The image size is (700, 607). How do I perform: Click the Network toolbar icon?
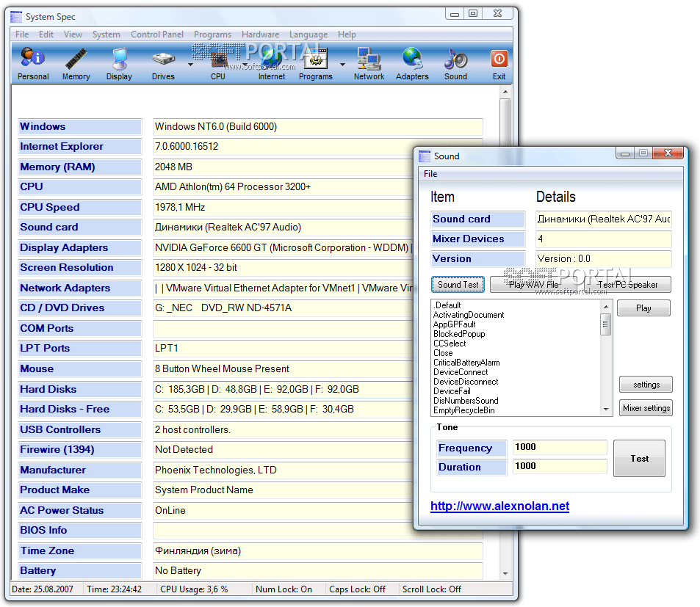coord(369,63)
